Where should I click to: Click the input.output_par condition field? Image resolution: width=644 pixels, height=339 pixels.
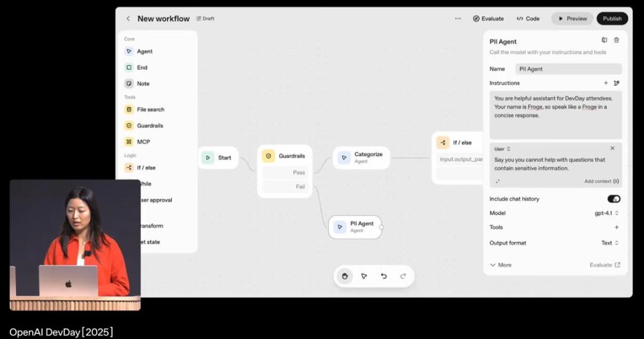click(x=460, y=159)
